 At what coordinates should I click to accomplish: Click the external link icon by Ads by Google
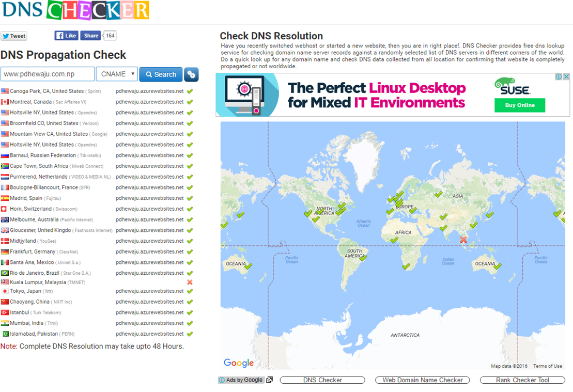pos(270,380)
